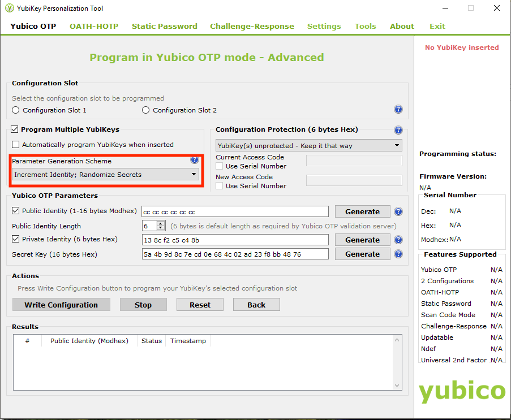The image size is (511, 420).
Task: Click the Stop button
Action: (x=143, y=305)
